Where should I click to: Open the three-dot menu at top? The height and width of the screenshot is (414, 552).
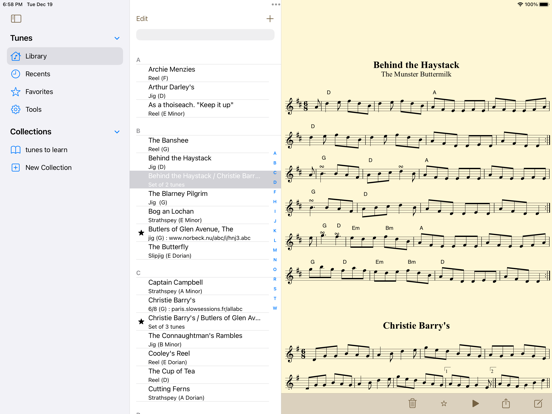pos(276,5)
